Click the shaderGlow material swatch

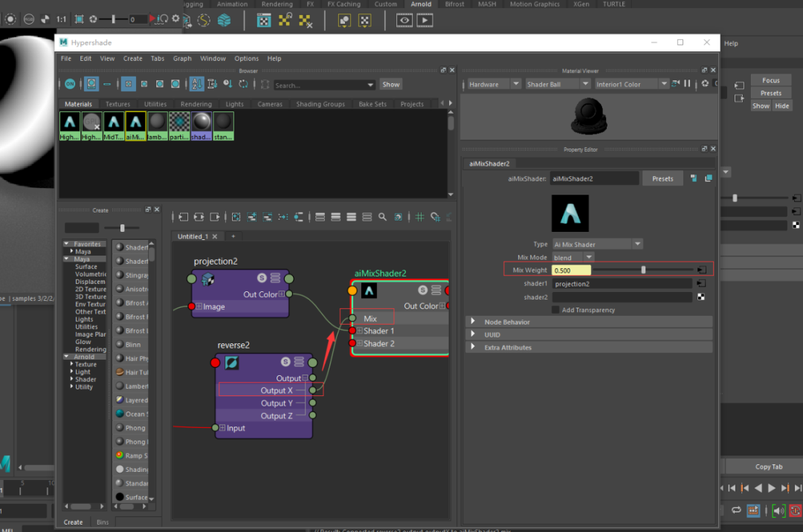coord(201,126)
